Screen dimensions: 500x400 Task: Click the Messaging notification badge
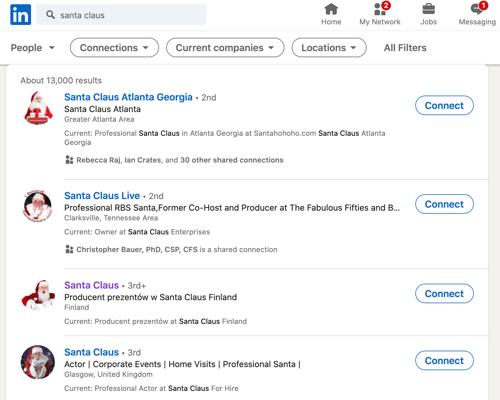[x=483, y=5]
